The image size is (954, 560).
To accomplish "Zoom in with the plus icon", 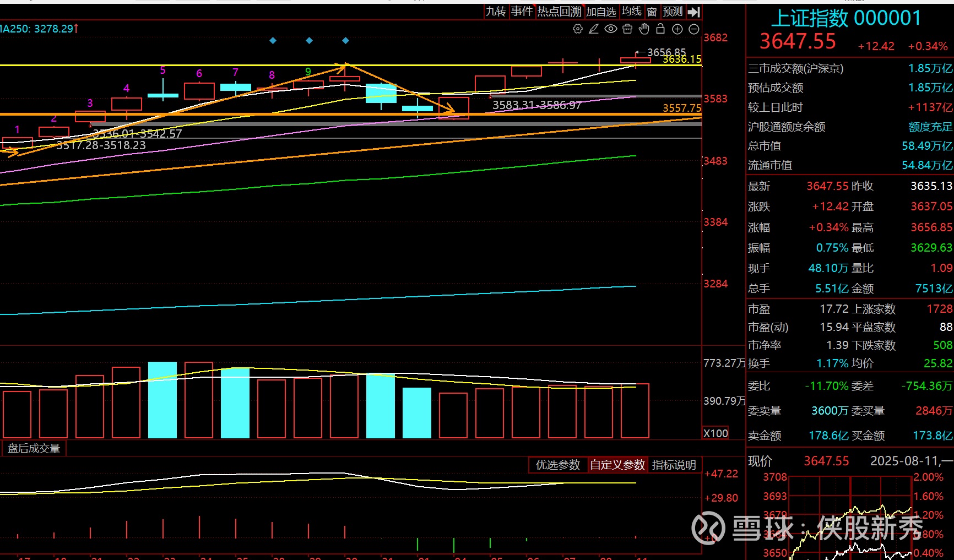I will [x=677, y=29].
